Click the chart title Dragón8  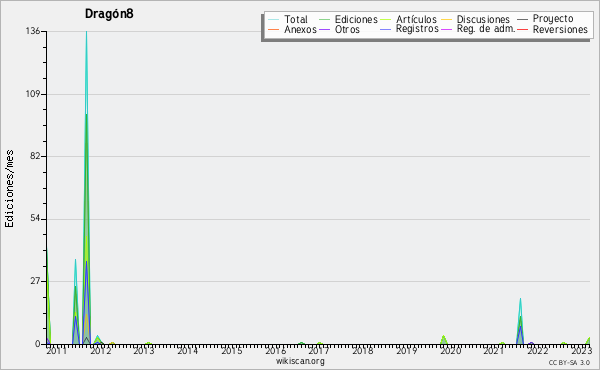coord(109,14)
